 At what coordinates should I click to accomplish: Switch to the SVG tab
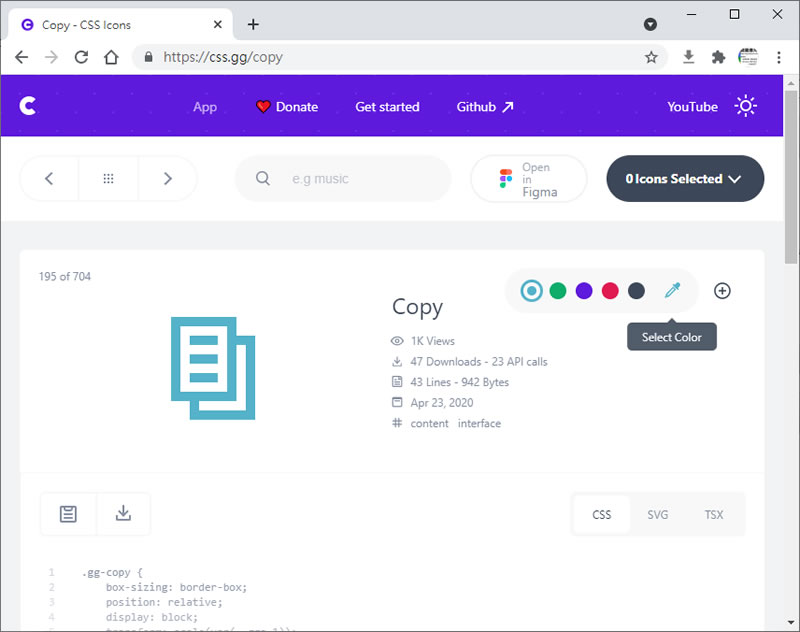(658, 515)
